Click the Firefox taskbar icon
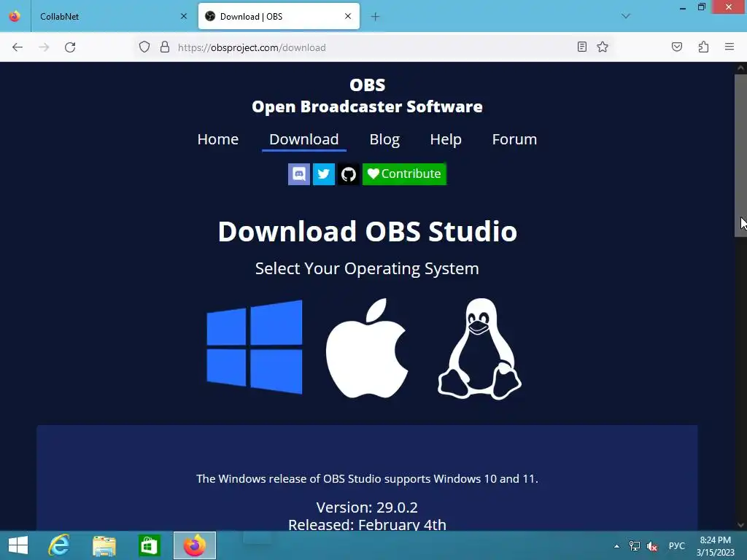 [x=194, y=545]
